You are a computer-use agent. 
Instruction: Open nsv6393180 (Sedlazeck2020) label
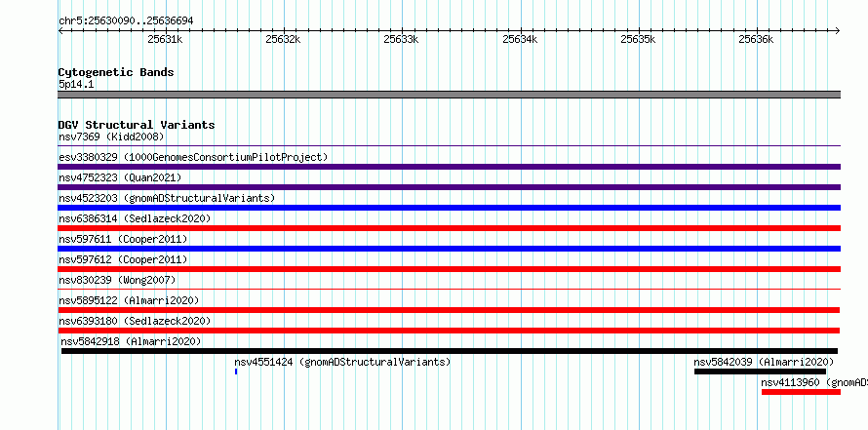click(x=135, y=321)
